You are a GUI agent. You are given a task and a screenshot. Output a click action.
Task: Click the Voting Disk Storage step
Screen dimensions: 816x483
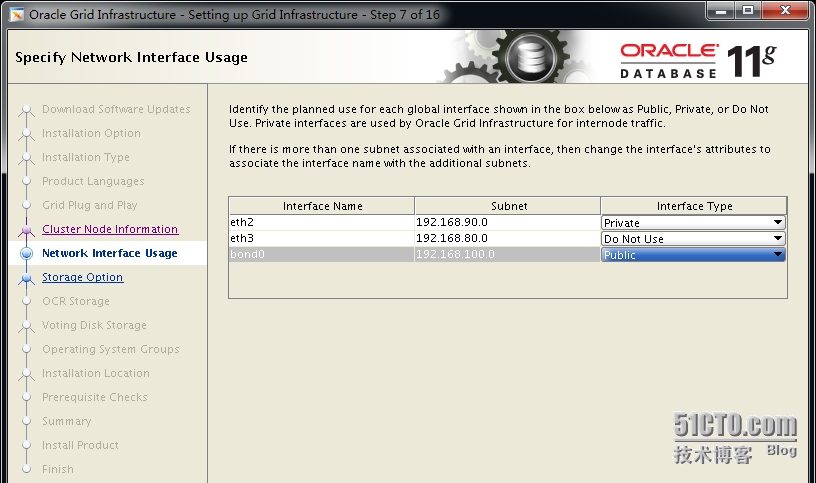(x=94, y=325)
